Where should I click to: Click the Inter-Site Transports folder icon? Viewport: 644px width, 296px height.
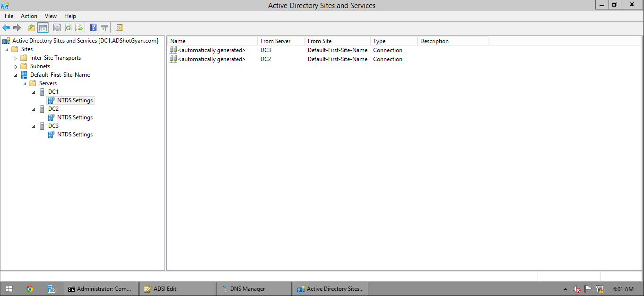tap(24, 57)
